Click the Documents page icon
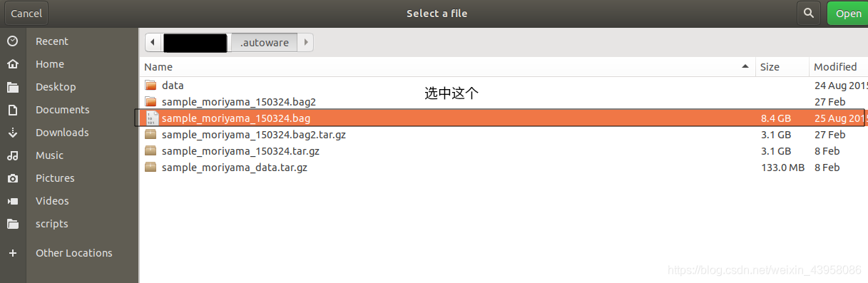The image size is (868, 283). [12, 110]
